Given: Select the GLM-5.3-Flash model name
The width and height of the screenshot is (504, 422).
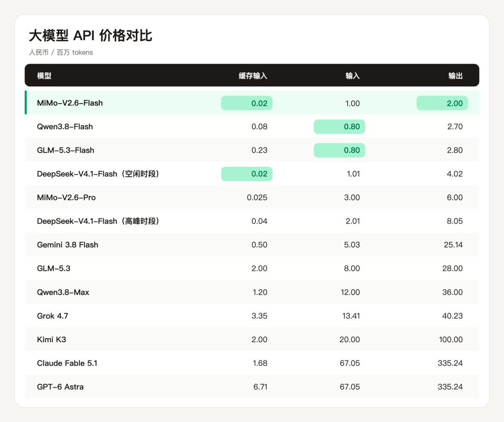Looking at the screenshot, I should (x=66, y=150).
